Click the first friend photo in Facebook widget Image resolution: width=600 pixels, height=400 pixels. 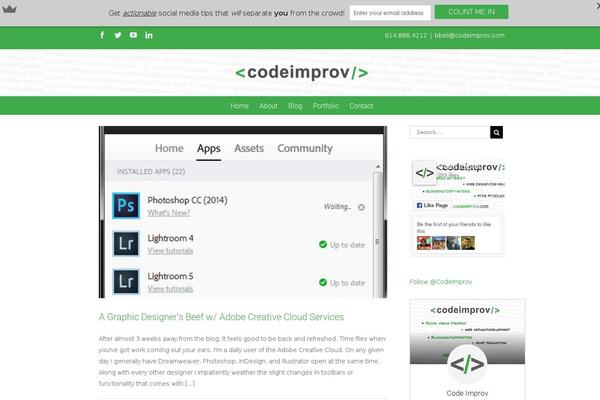click(x=424, y=243)
